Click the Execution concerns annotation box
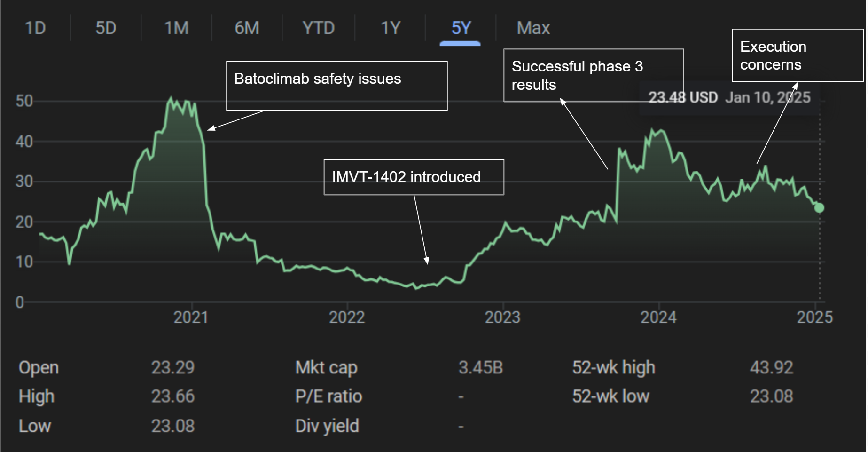Image resolution: width=868 pixels, height=452 pixels. [x=798, y=56]
